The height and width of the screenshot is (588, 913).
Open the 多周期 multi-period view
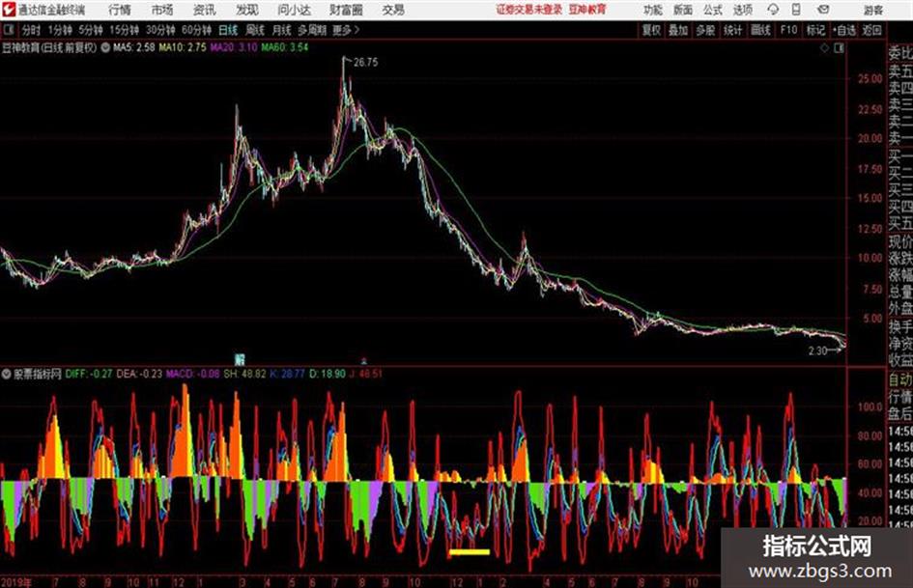pyautogui.click(x=312, y=30)
